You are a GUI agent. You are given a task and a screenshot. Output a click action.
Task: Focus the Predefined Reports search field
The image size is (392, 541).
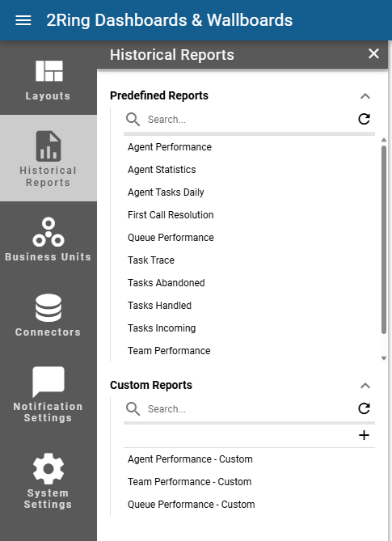point(249,120)
